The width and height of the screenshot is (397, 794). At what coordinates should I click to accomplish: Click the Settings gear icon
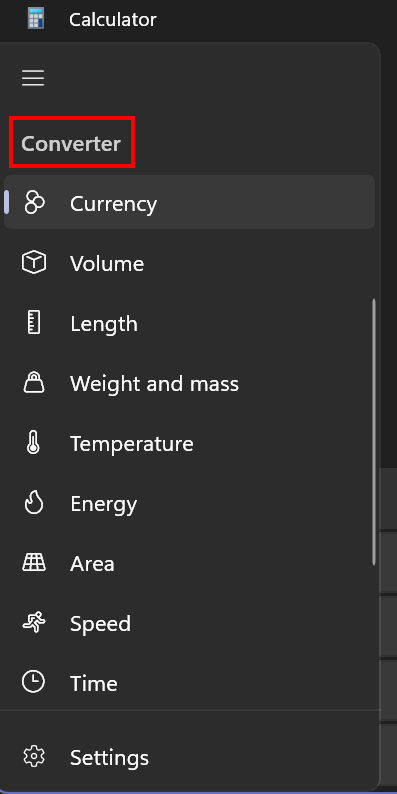pyautogui.click(x=34, y=757)
